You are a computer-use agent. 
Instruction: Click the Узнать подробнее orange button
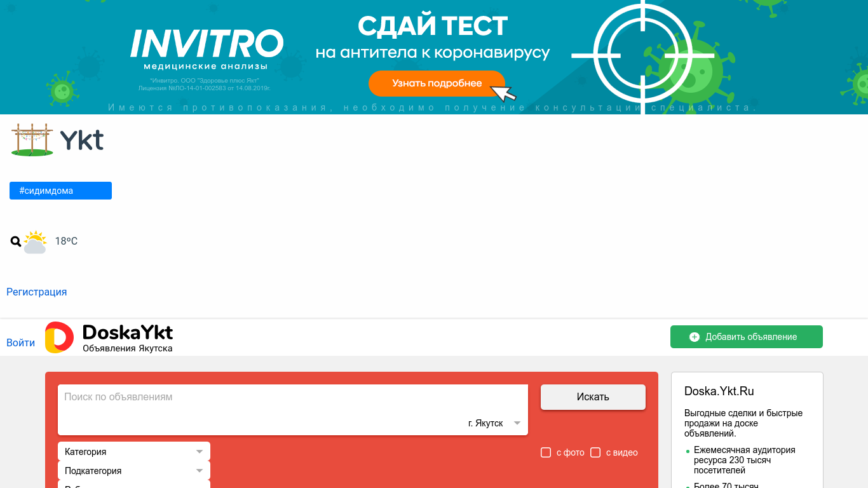pos(437,83)
